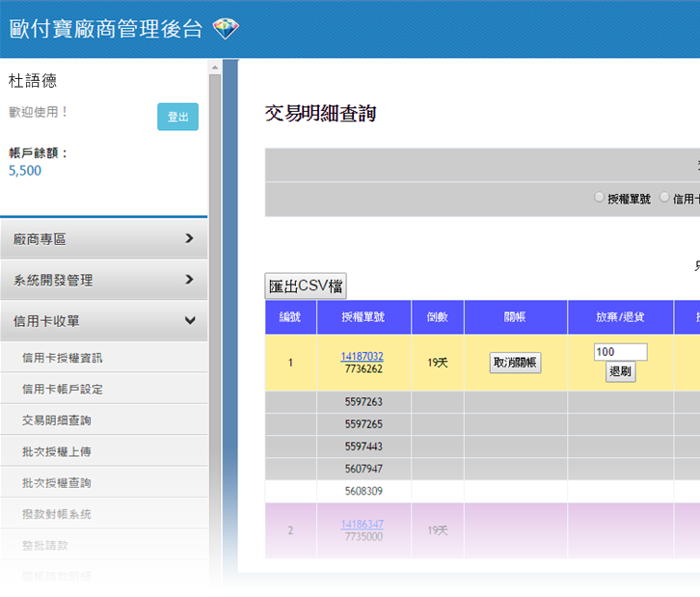The image size is (700, 597).
Task: Click the table cell 5608309
Action: point(363,491)
